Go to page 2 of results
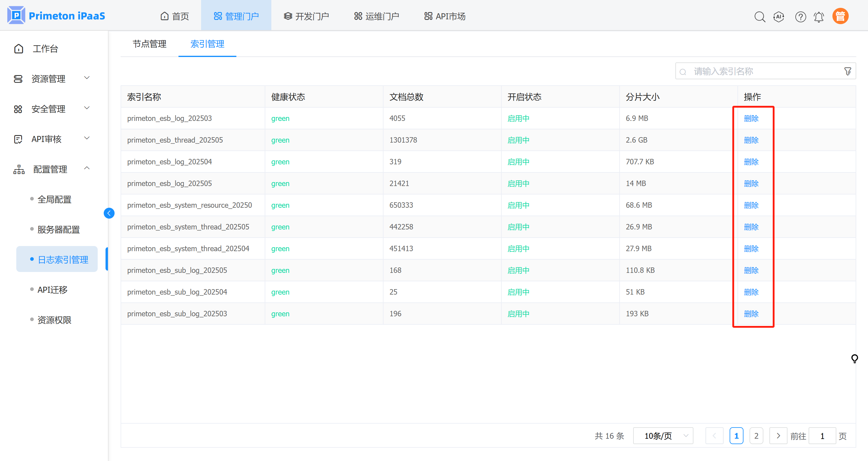The height and width of the screenshot is (461, 868). click(x=756, y=436)
